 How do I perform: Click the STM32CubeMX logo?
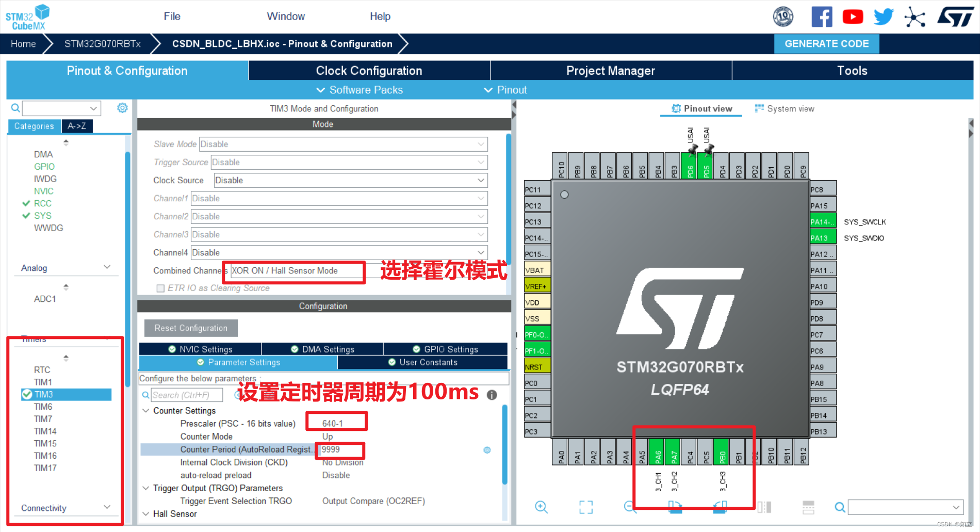coord(28,17)
